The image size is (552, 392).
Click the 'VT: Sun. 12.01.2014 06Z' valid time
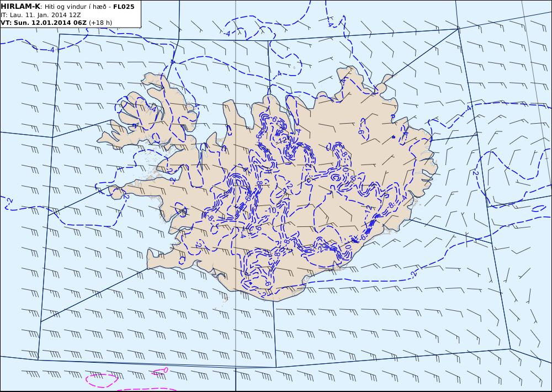44,23
